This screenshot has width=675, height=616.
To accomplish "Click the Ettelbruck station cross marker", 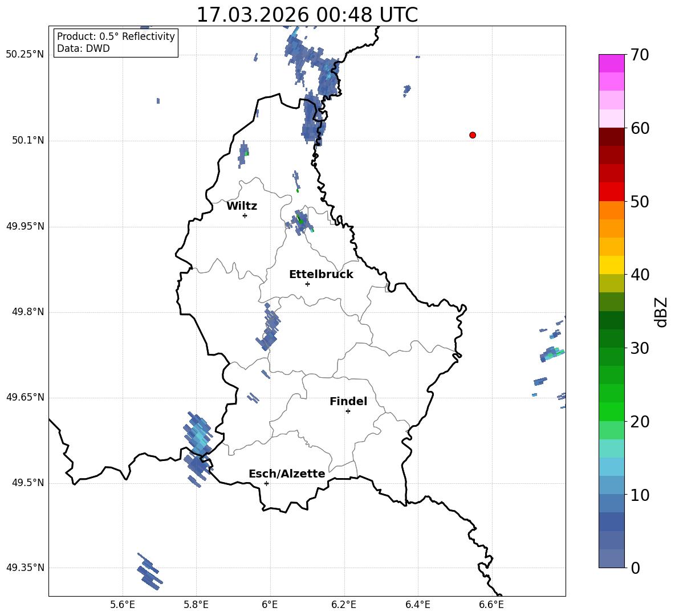I will 307,284.
